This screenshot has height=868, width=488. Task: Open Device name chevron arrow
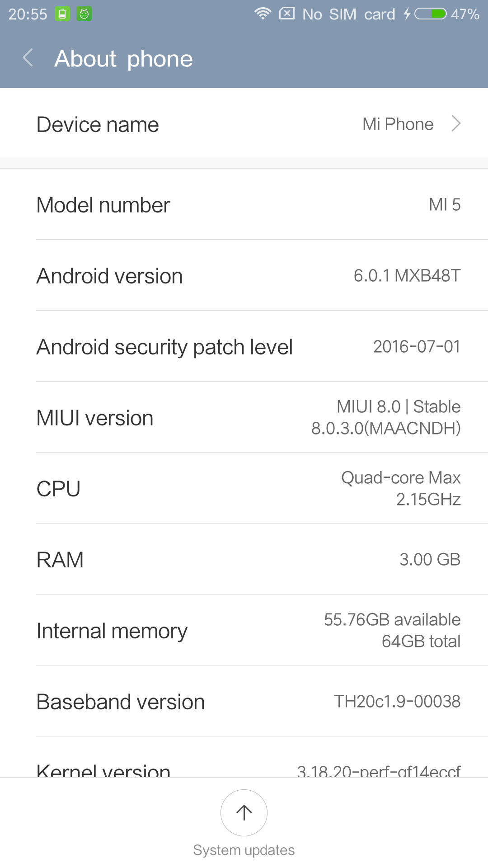pos(456,124)
